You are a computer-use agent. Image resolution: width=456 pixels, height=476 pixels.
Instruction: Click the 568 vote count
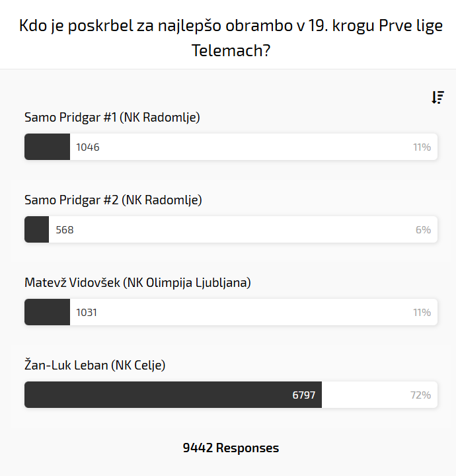[x=65, y=229]
